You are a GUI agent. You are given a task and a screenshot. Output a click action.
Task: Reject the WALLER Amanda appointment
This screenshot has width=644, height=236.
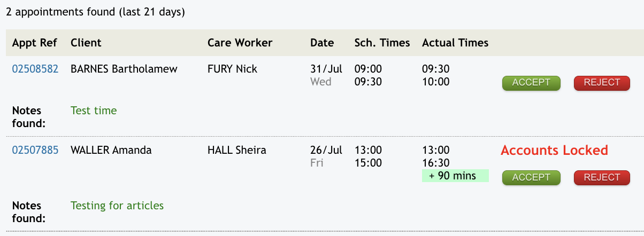[x=602, y=178]
